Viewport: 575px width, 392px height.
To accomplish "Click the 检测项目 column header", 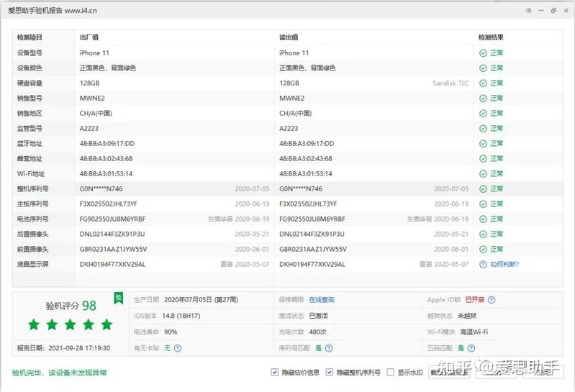I will (x=30, y=37).
